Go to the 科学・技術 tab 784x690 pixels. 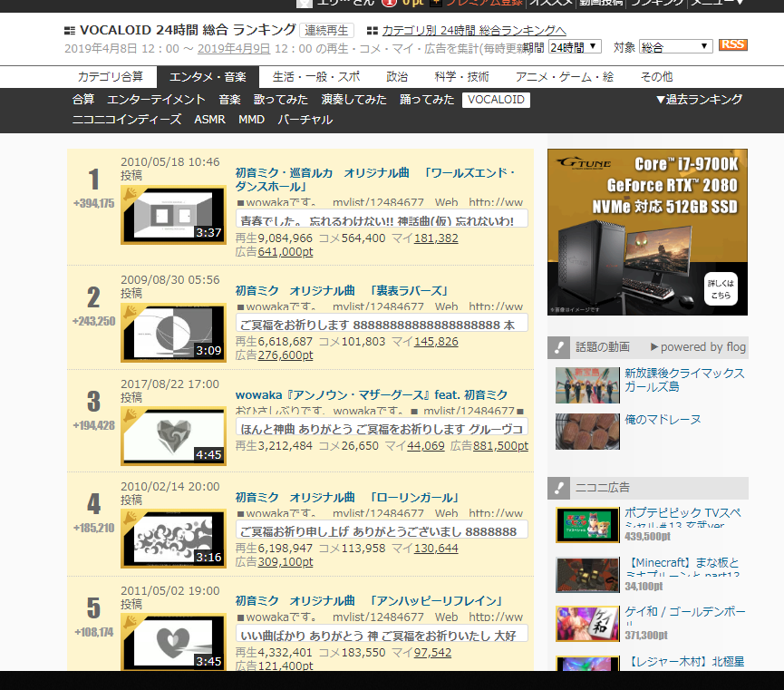[x=461, y=76]
